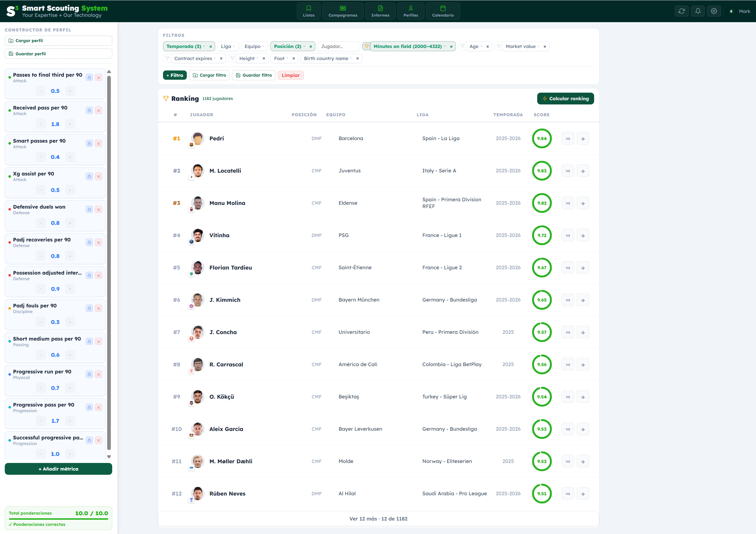Lock the Padj fouls per 90 metric
This screenshot has height=534, width=756.
coord(89,308)
